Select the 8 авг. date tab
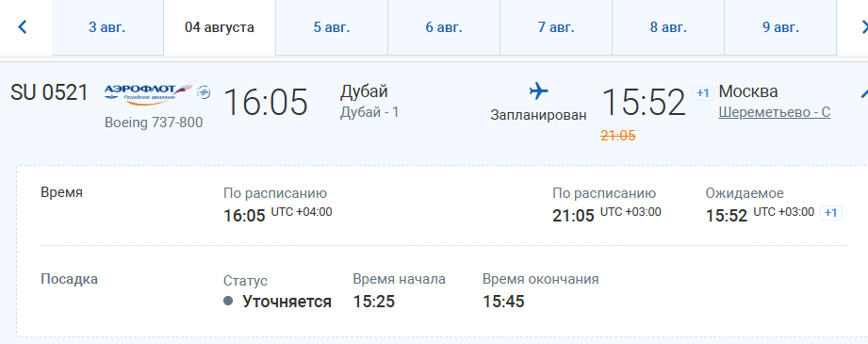Viewport: 868px width, 344px height. coord(668,27)
